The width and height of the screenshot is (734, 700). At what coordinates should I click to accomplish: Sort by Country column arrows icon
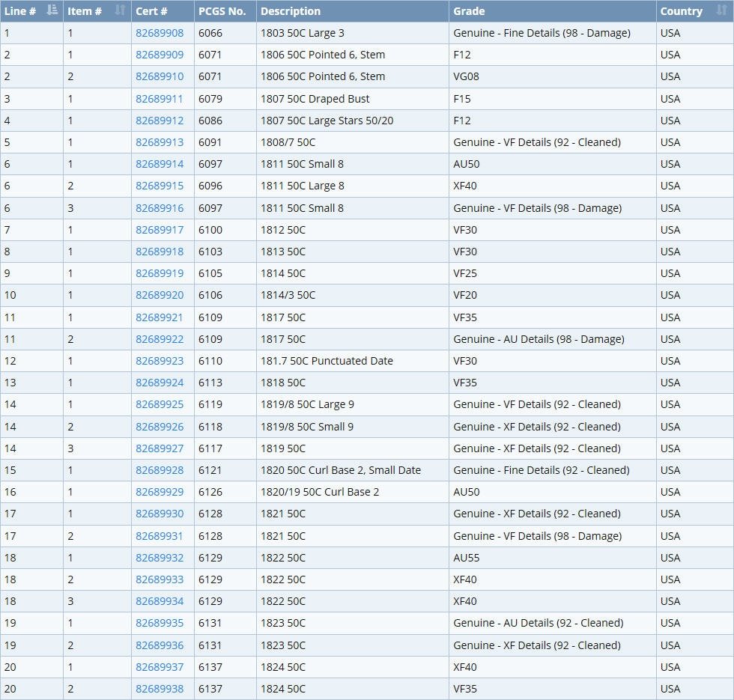coord(722,10)
